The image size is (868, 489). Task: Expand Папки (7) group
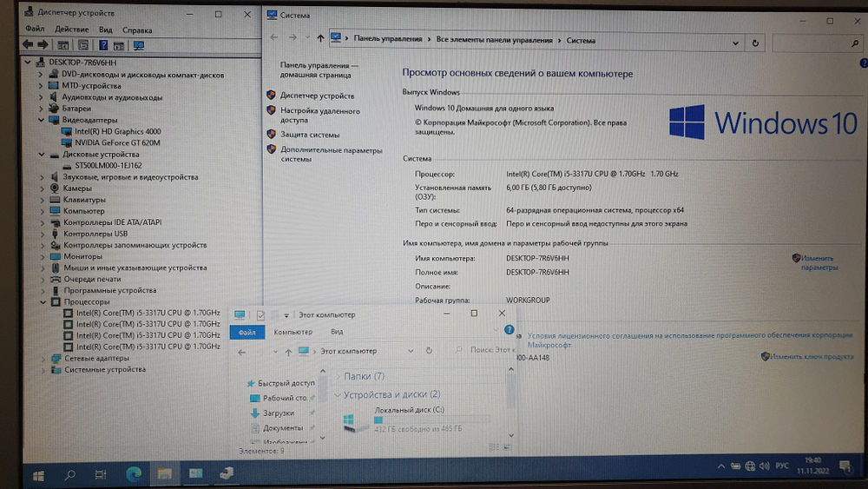coord(338,377)
